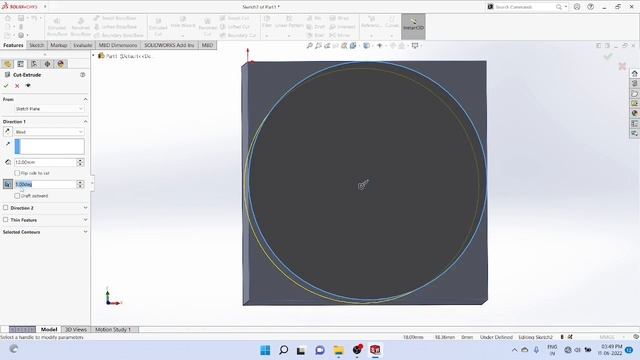The height and width of the screenshot is (360, 640).
Task: Click the Direction of Extrusion selection box
Action: (x=49, y=147)
